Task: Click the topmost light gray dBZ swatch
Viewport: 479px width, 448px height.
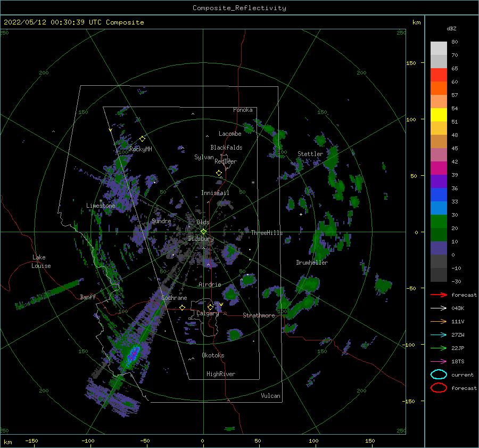Action: click(439, 48)
